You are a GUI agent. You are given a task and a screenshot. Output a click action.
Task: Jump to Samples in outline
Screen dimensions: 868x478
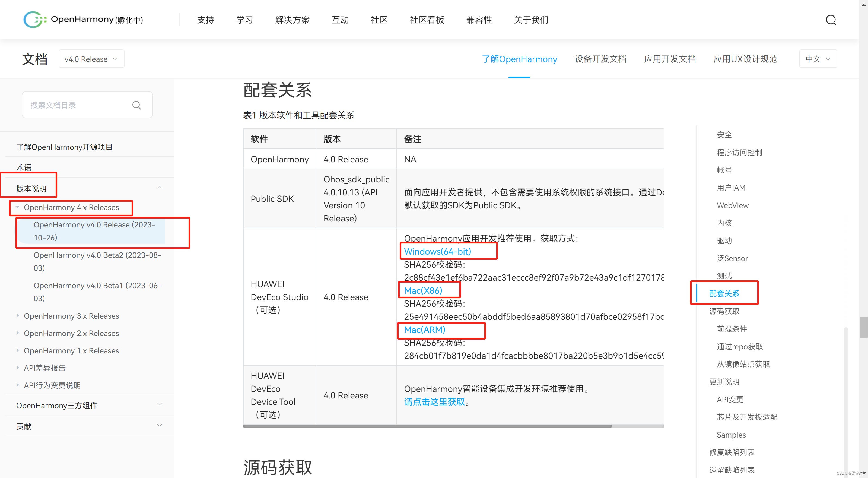coord(731,435)
